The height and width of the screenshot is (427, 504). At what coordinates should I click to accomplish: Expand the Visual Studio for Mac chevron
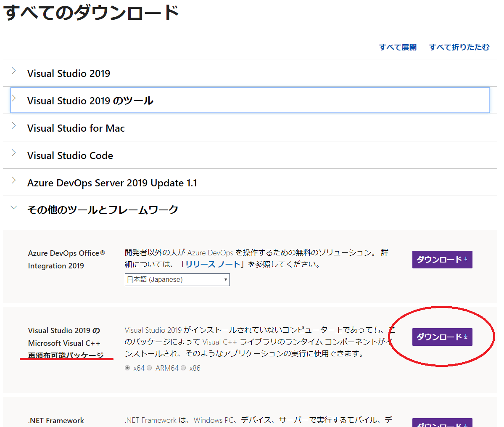[x=14, y=125]
